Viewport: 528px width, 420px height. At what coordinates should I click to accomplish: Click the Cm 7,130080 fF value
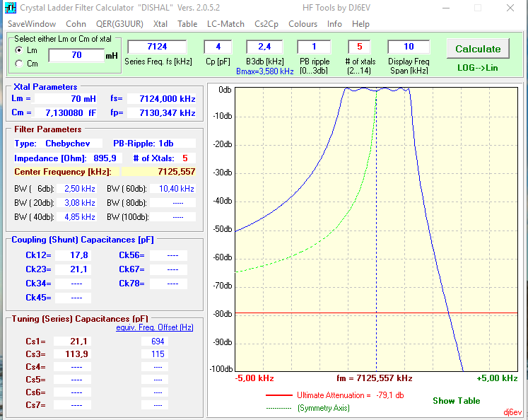pyautogui.click(x=66, y=113)
